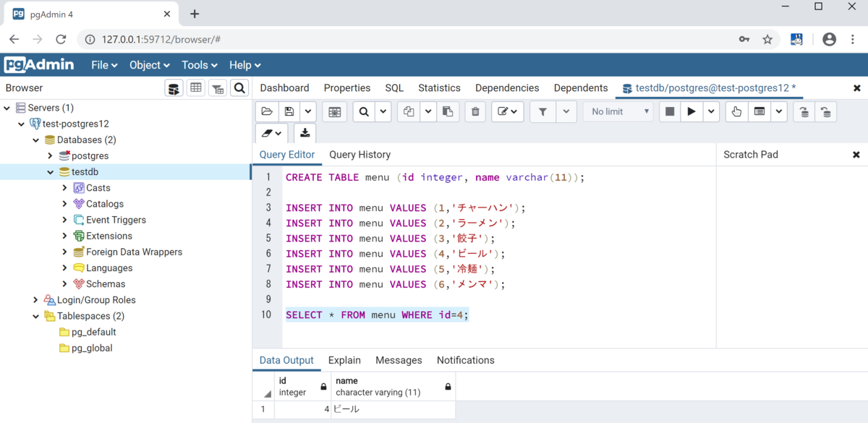
Task: Switch to the Dashboard tab
Action: pyautogui.click(x=284, y=87)
